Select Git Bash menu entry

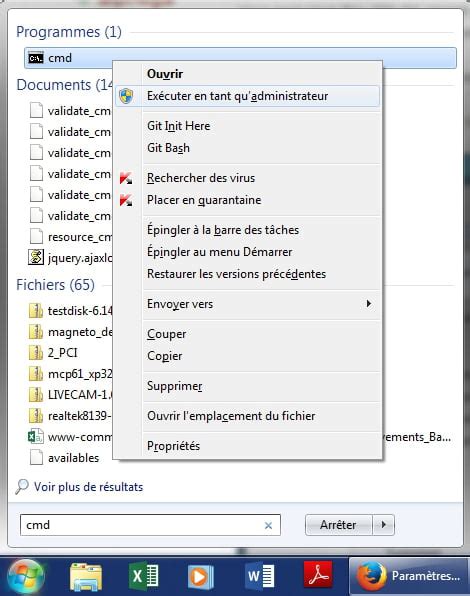(168, 148)
